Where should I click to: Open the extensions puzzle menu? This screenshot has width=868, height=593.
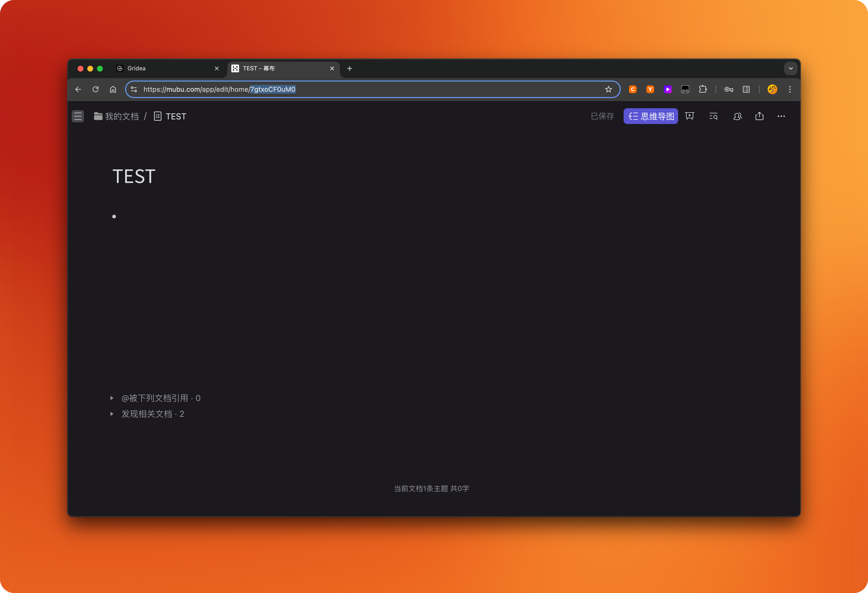pos(703,89)
